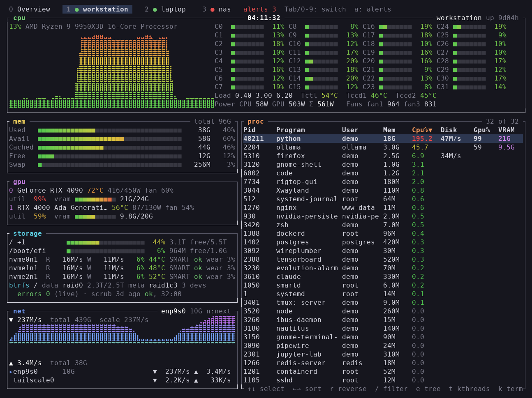532x398 pixels.
Task: Click the sort hint in footer
Action: pyautogui.click(x=307, y=389)
